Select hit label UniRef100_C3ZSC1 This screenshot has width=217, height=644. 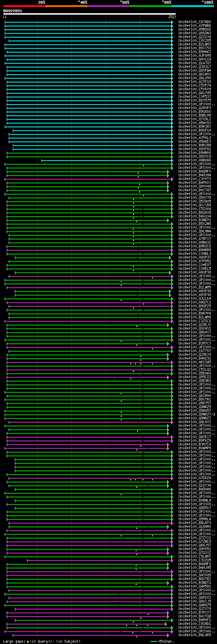click(x=195, y=321)
